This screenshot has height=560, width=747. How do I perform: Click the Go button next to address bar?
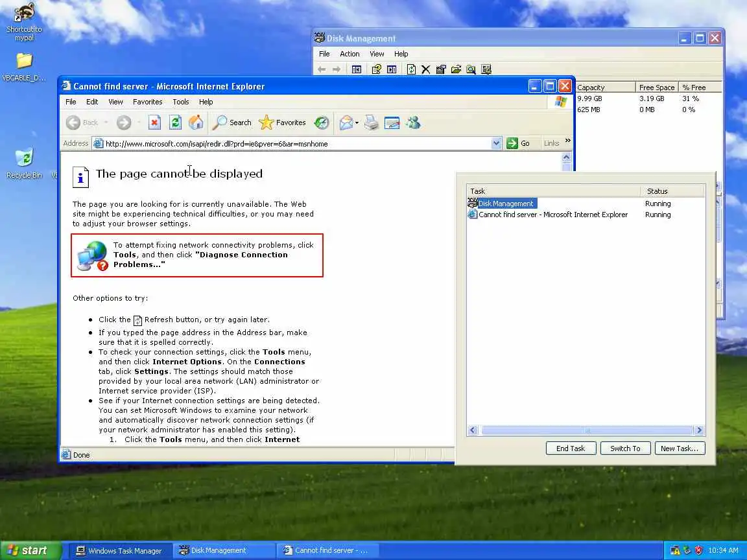click(x=518, y=143)
